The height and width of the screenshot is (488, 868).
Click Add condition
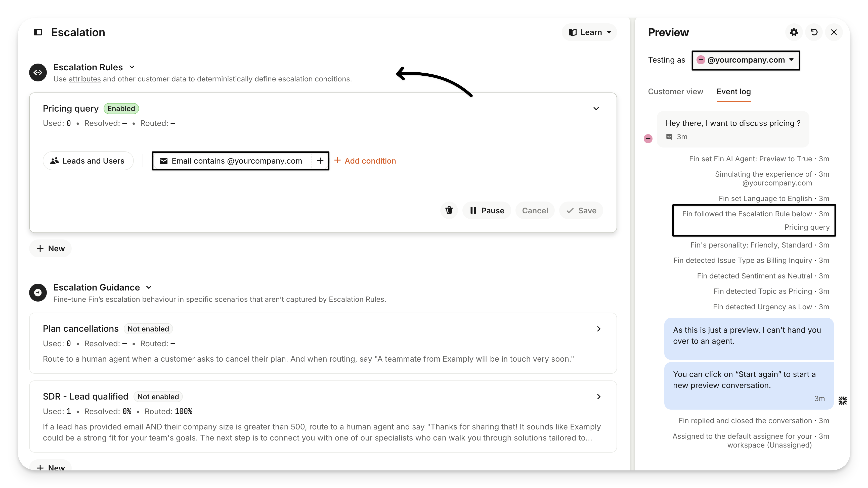365,161
